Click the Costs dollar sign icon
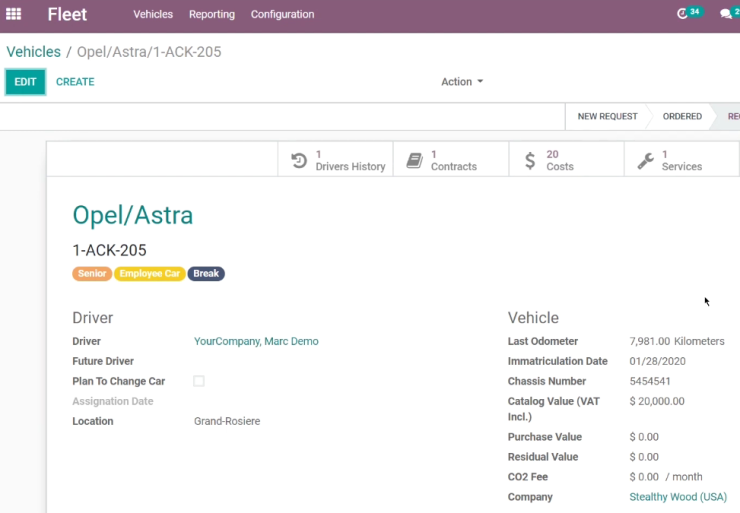 click(530, 160)
